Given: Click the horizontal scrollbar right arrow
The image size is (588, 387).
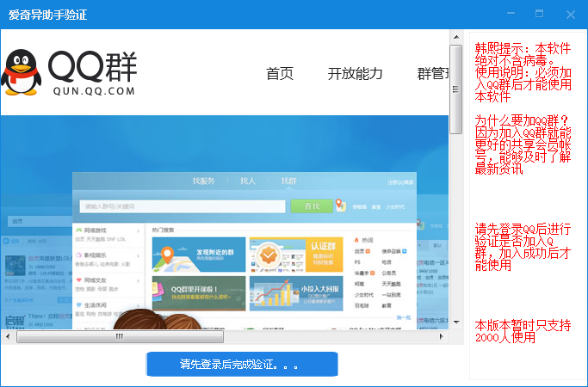Looking at the screenshot, I should pos(442,336).
